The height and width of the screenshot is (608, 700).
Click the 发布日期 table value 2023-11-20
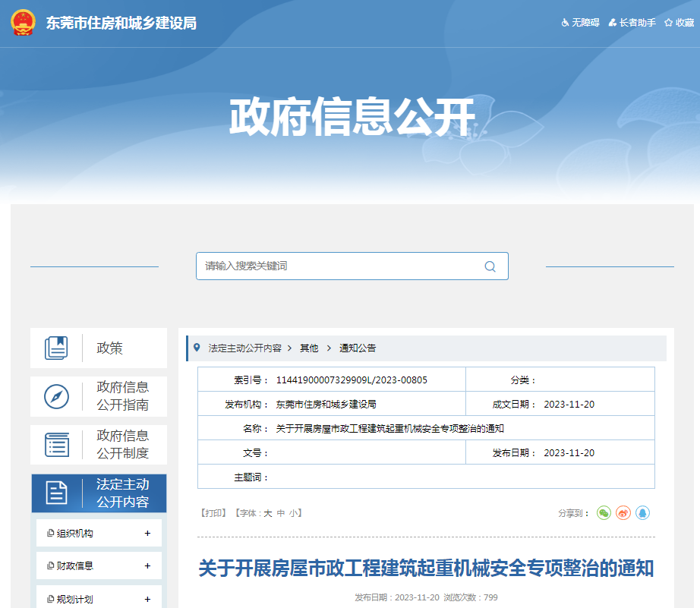569,452
